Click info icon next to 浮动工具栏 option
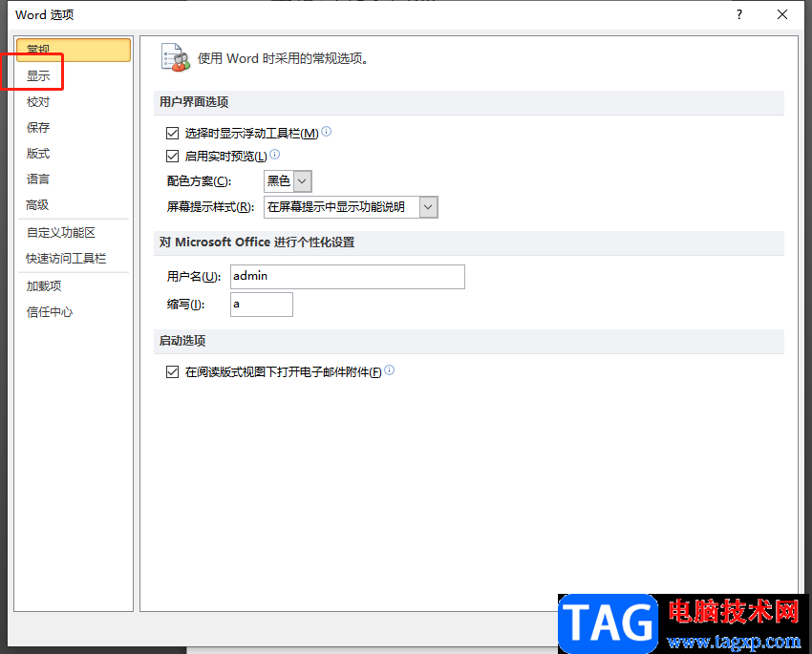812x654 pixels. point(327,132)
